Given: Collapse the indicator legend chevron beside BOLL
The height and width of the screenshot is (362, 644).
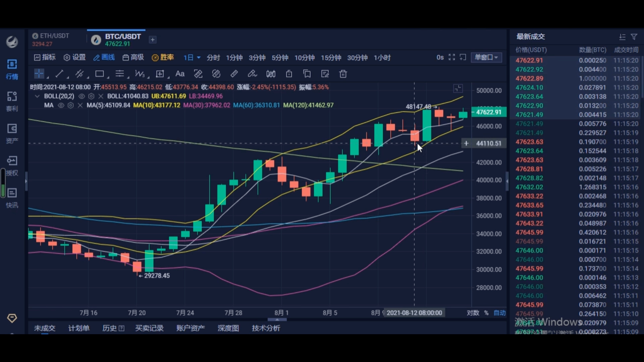Looking at the screenshot, I should click(37, 96).
